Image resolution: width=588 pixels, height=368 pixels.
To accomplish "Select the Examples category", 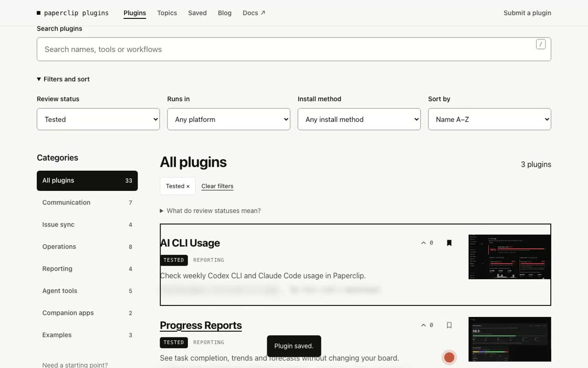I will coord(87,335).
